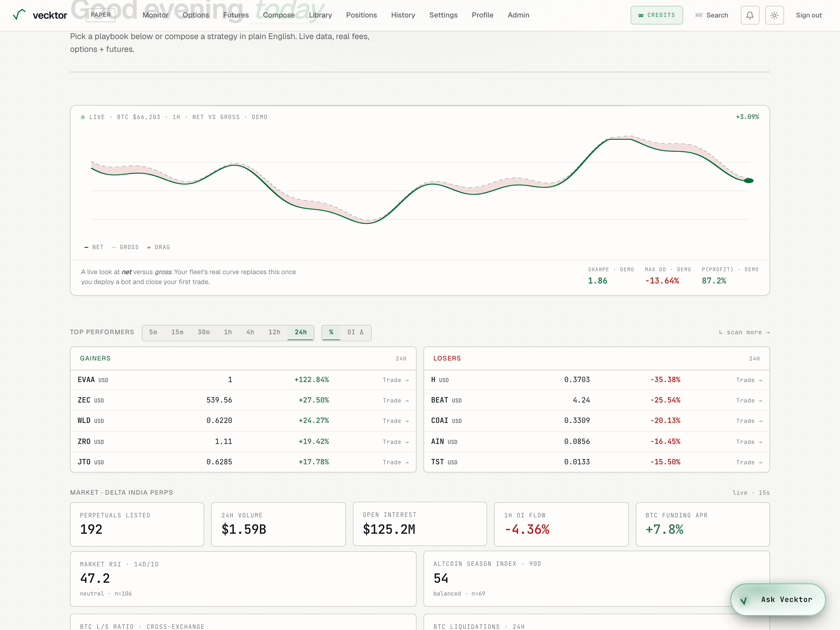Click the BTC Funding APR card
Screen dimensions: 840x630
(x=703, y=524)
